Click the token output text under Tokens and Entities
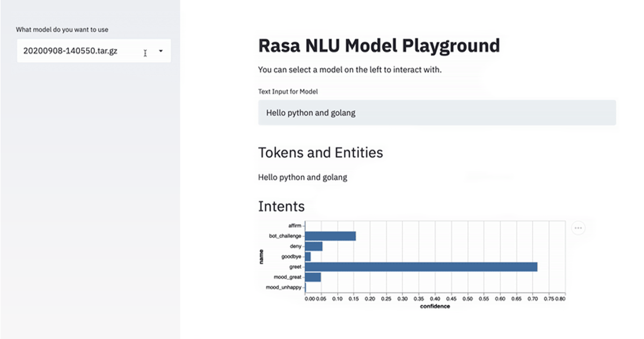Image resolution: width=644 pixels, height=339 pixels. [302, 177]
